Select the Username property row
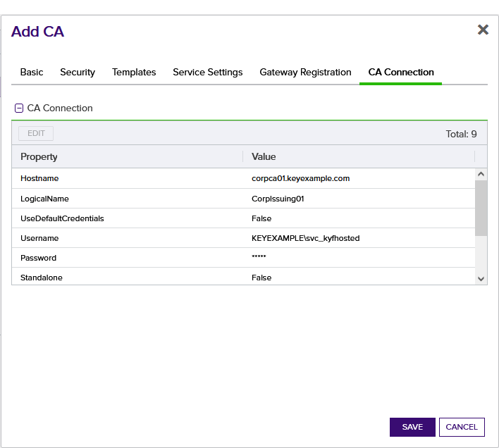 [x=243, y=238]
